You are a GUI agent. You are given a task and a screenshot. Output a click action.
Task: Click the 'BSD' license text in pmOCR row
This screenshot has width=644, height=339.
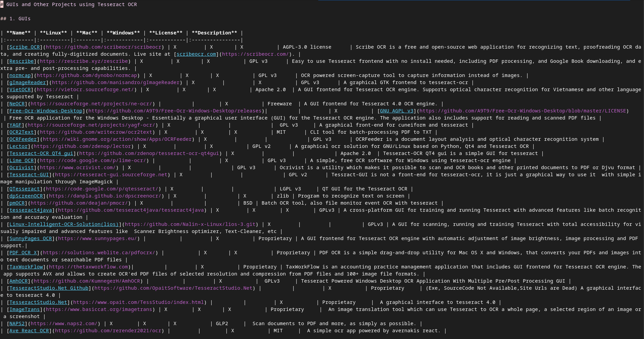coord(248,203)
